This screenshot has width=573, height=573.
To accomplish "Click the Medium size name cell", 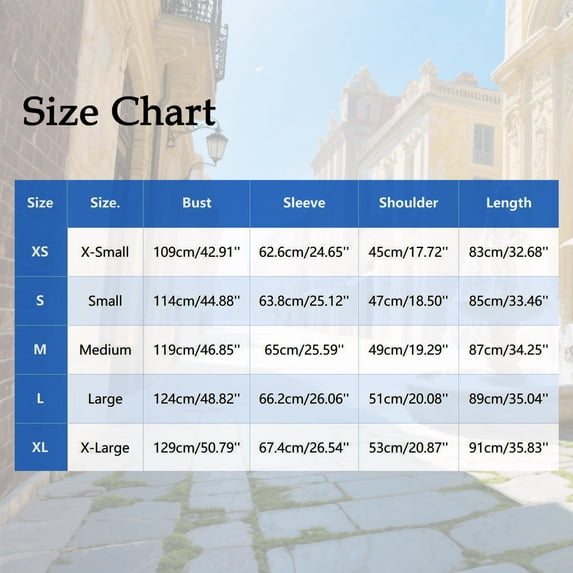I will (x=105, y=350).
